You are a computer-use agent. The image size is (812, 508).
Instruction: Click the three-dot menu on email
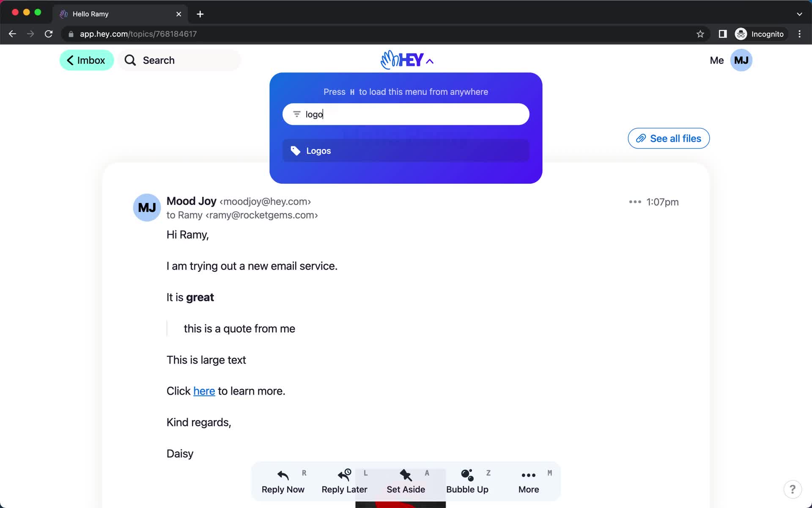coord(634,202)
